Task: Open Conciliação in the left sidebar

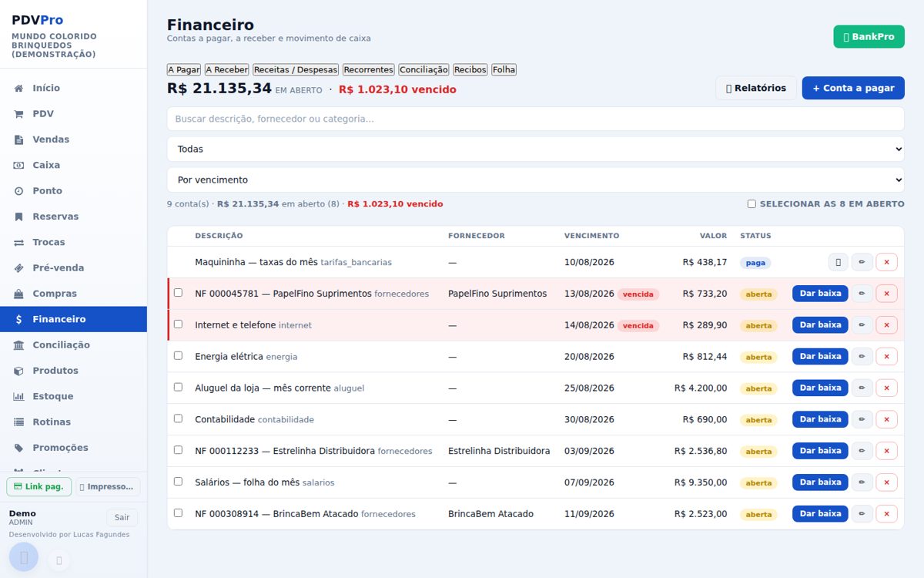Action: (73, 344)
